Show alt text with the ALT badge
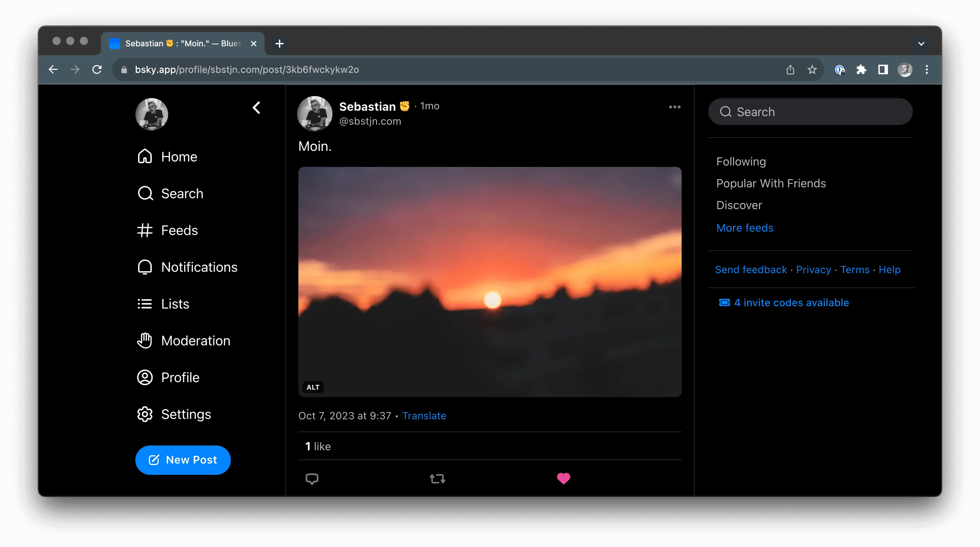The height and width of the screenshot is (547, 980). coord(313,387)
